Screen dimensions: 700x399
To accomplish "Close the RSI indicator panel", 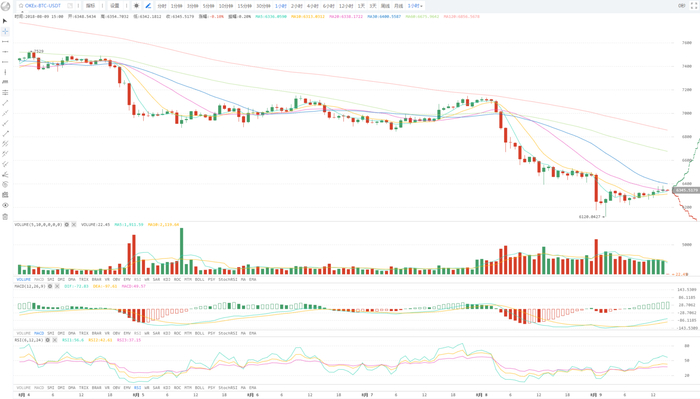I will [54, 340].
